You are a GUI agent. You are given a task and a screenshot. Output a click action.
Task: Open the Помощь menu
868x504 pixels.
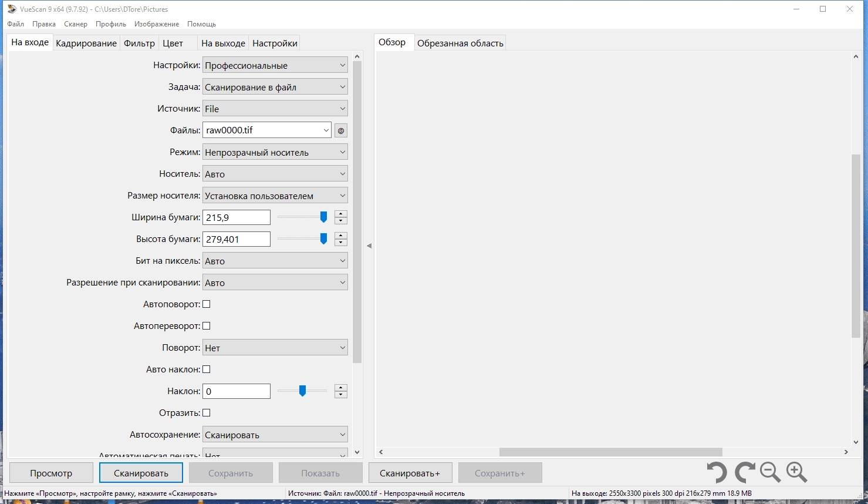pyautogui.click(x=202, y=24)
